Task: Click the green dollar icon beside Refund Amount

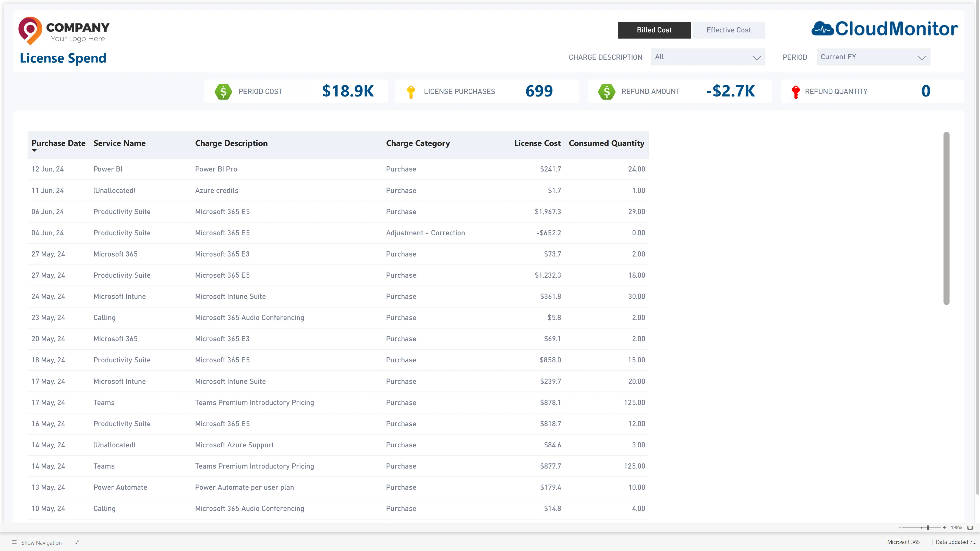Action: point(607,92)
